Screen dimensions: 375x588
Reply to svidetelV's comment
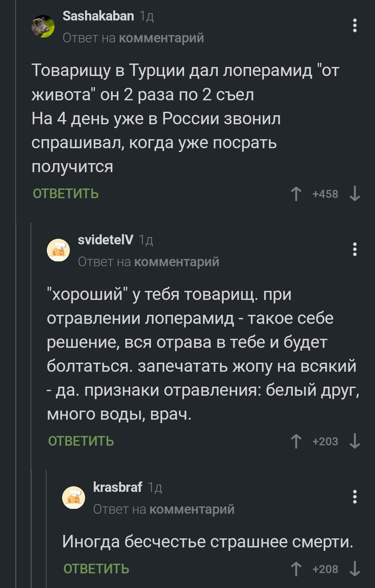coord(81,441)
